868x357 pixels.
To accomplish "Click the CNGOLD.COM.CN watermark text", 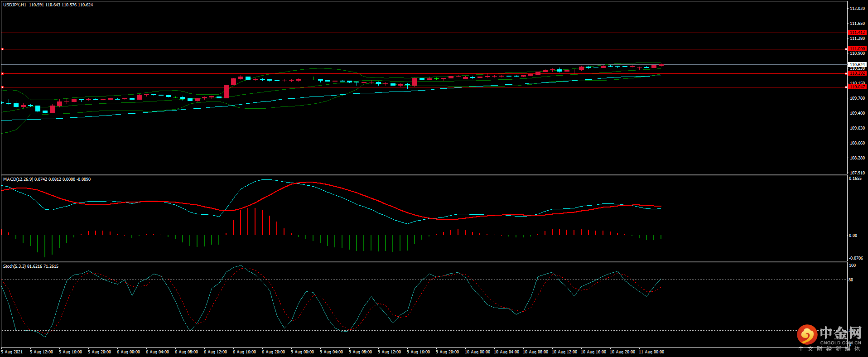I will coord(840,343).
